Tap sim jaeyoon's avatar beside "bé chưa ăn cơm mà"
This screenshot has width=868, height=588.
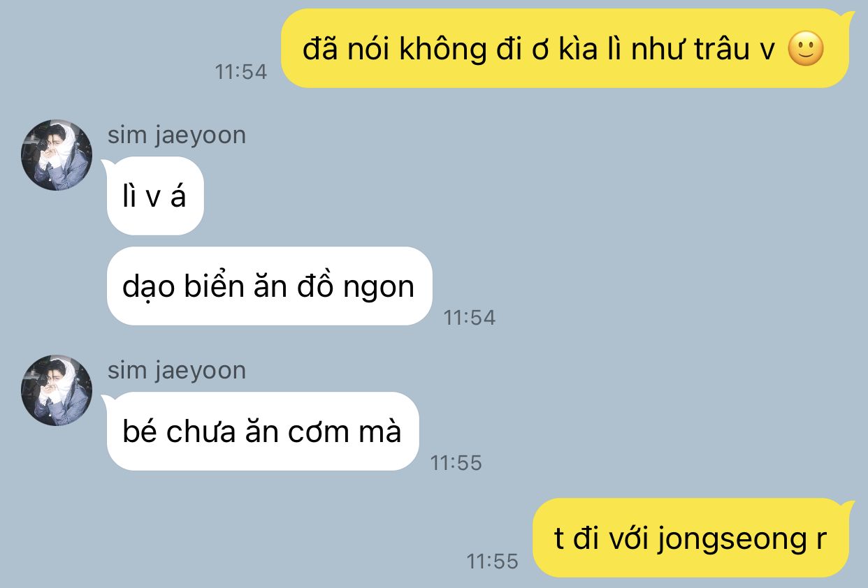click(57, 390)
